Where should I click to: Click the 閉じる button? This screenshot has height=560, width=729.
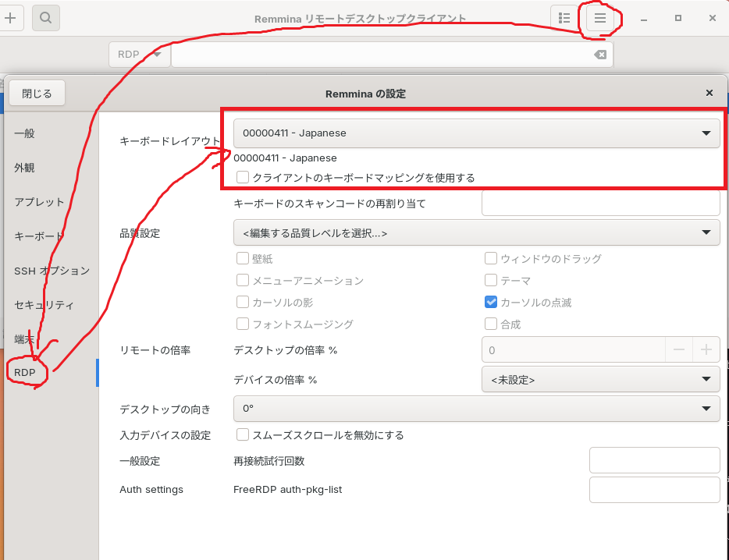click(x=37, y=93)
